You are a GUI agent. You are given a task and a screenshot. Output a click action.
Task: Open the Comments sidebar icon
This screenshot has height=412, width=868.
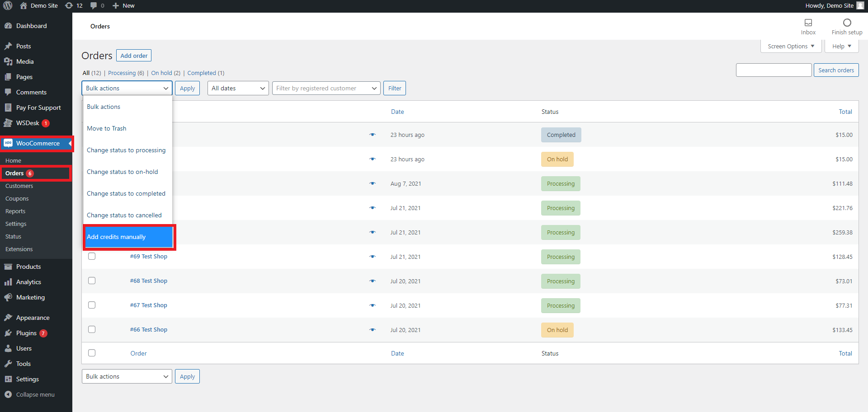click(x=8, y=92)
